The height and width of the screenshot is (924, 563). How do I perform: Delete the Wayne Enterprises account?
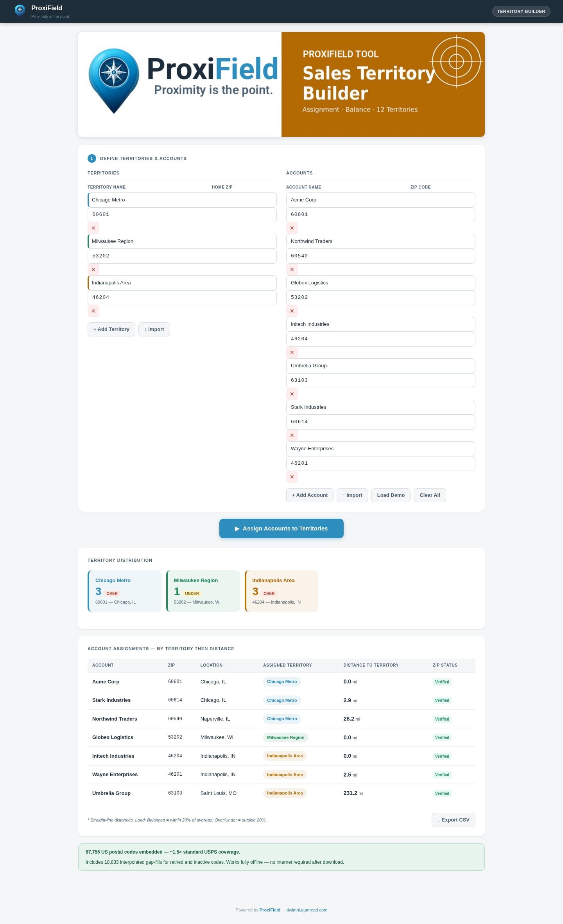point(292,477)
